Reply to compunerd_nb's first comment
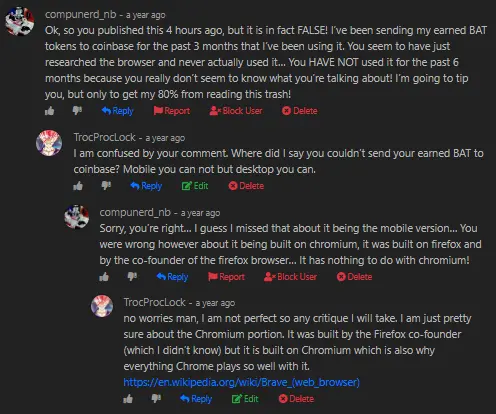The image size is (496, 414). [118, 111]
